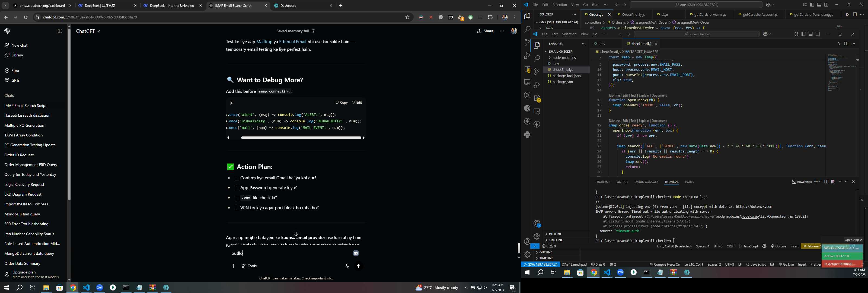Check the 'Confirm kya email Gmail hai' checkbox

[x=237, y=178]
